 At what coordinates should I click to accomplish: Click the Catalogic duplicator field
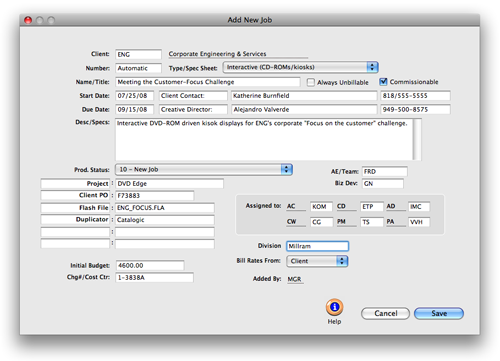point(165,220)
